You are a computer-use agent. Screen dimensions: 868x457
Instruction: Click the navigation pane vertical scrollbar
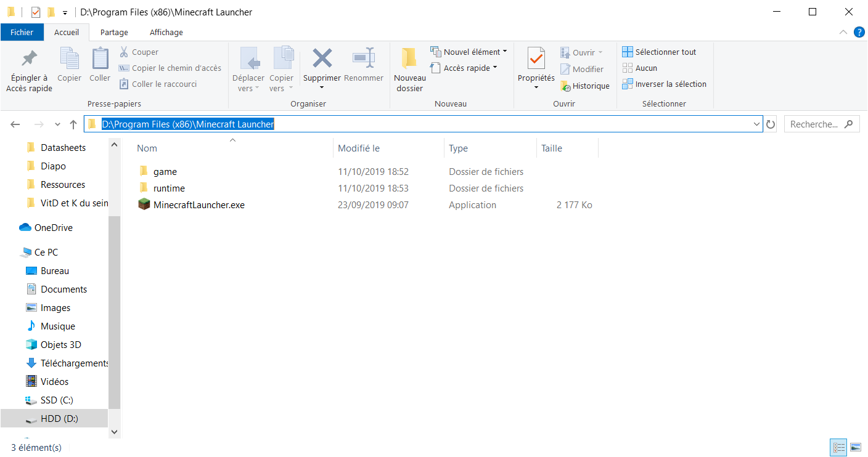point(114,308)
